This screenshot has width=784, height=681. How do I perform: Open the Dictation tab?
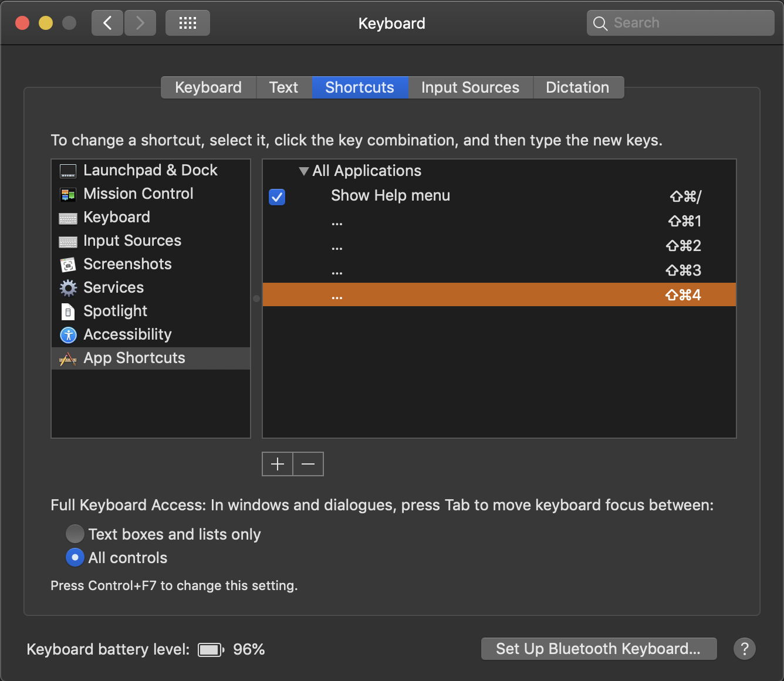click(577, 87)
